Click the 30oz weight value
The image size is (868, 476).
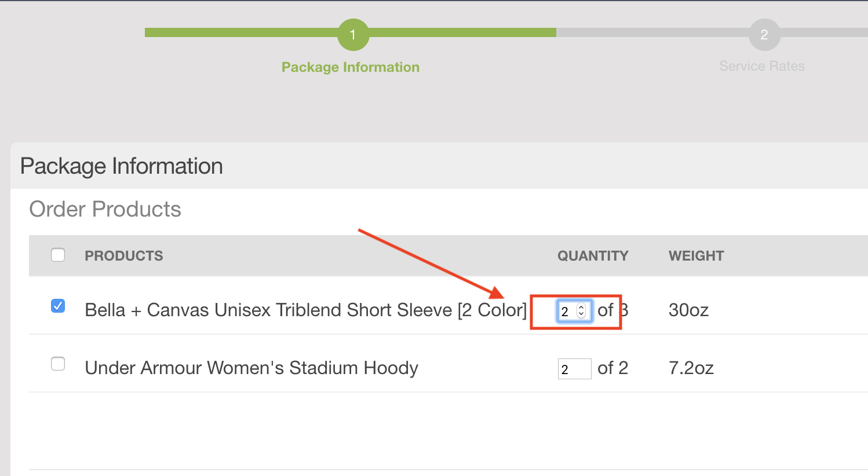689,310
